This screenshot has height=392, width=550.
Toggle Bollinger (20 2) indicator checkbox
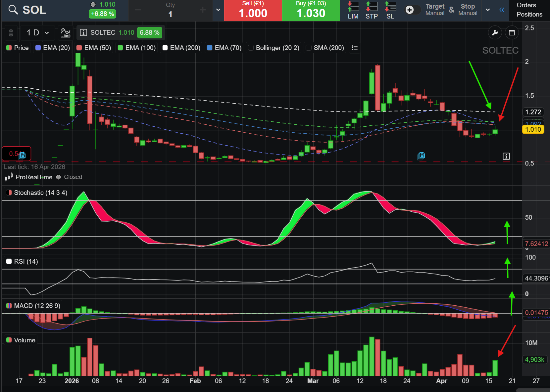tap(251, 48)
